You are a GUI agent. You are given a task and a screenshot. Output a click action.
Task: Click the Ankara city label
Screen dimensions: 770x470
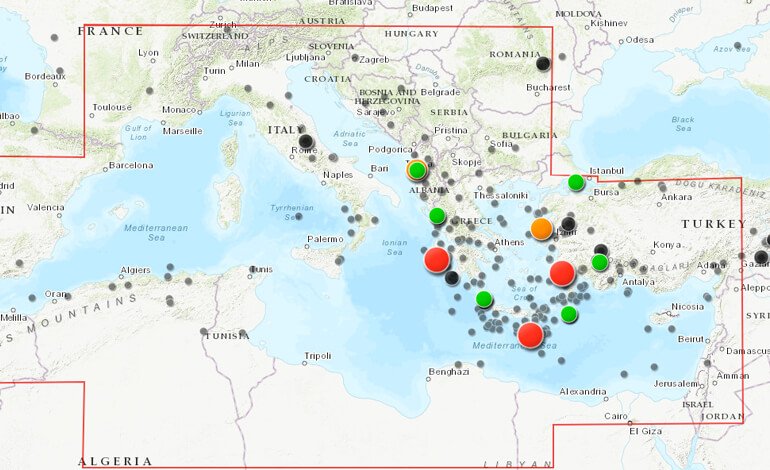pyautogui.click(x=677, y=197)
